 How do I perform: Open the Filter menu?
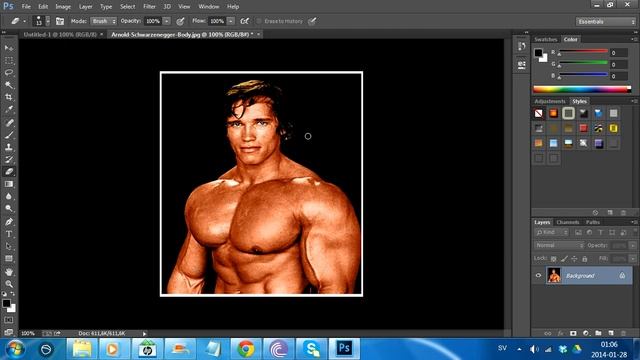(149, 7)
